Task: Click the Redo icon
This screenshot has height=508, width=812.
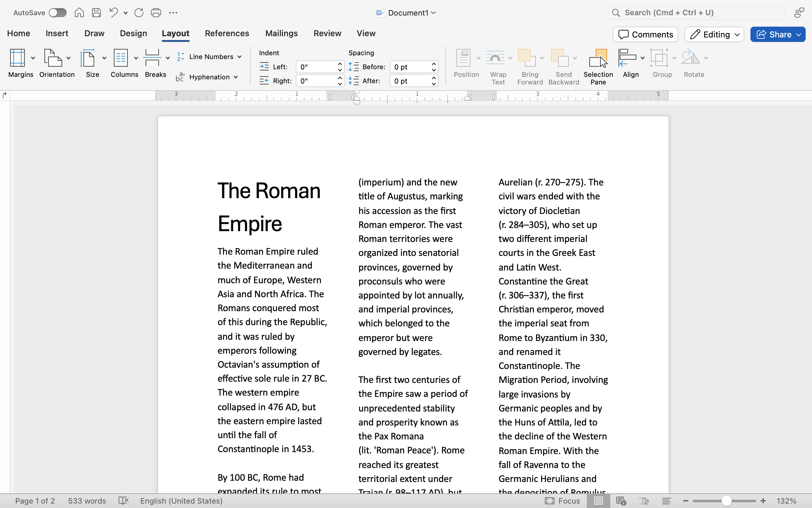Action: [139, 13]
